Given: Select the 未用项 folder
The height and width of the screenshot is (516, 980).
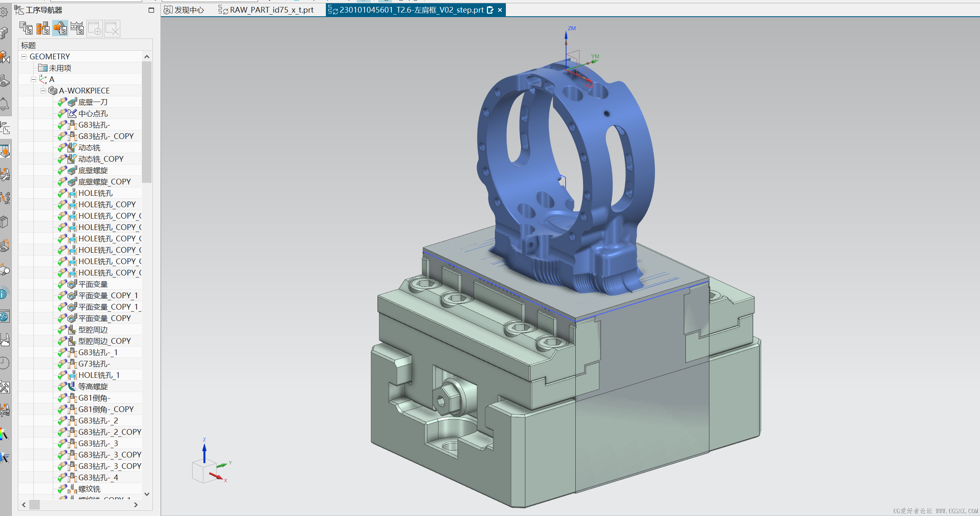Looking at the screenshot, I should (x=55, y=68).
